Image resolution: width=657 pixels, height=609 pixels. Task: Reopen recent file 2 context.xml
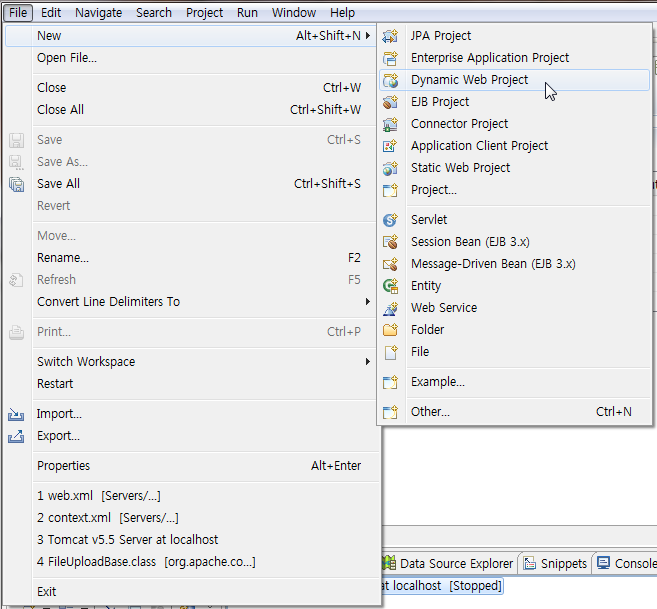[x=190, y=518]
